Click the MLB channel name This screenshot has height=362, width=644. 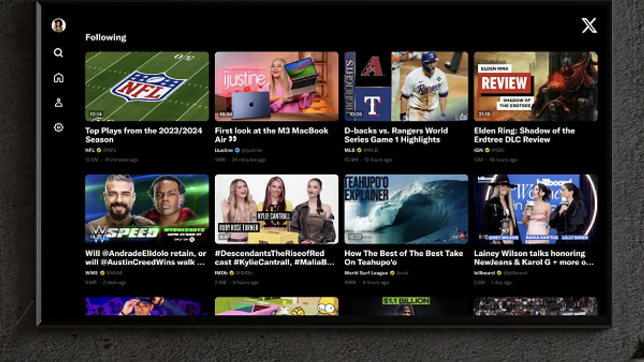[x=349, y=151]
